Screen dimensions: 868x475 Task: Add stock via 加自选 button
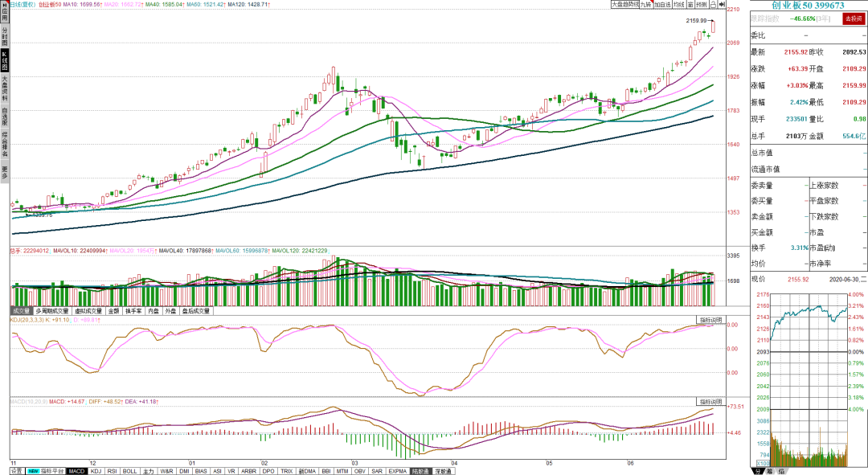[x=662, y=5]
